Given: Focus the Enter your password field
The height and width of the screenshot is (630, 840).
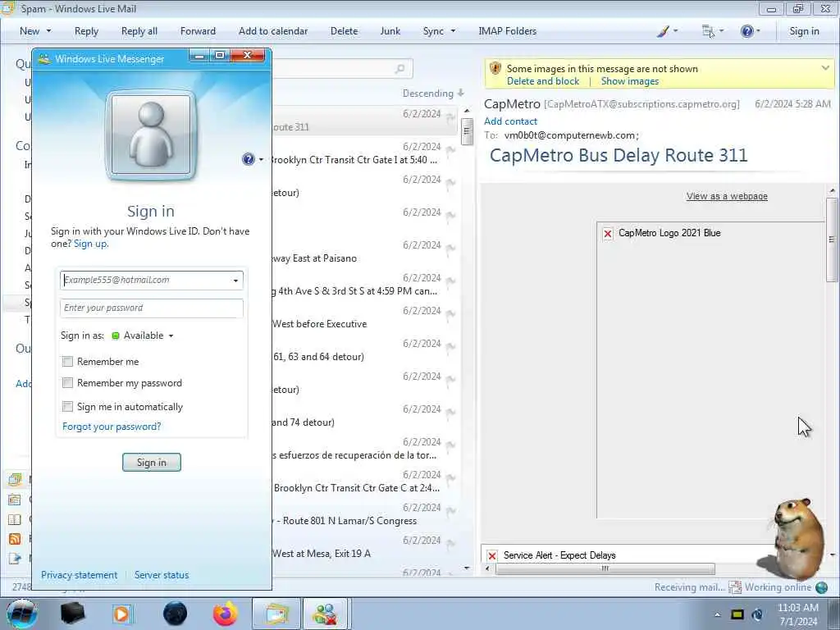Looking at the screenshot, I should pyautogui.click(x=151, y=308).
